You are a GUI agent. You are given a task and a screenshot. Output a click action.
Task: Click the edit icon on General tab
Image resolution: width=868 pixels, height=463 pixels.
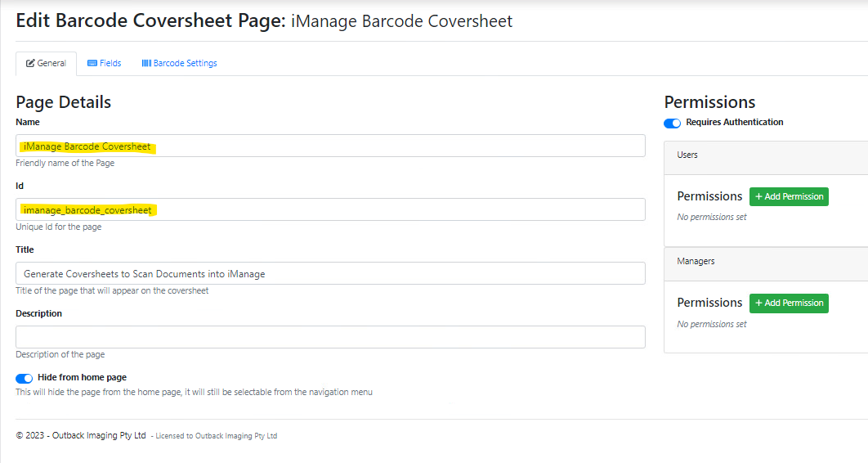click(x=30, y=64)
